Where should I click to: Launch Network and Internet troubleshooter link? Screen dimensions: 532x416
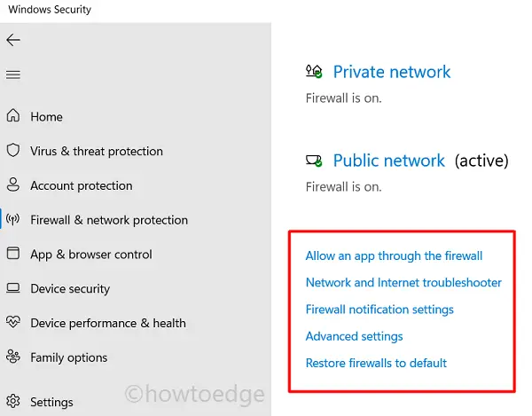click(x=403, y=283)
